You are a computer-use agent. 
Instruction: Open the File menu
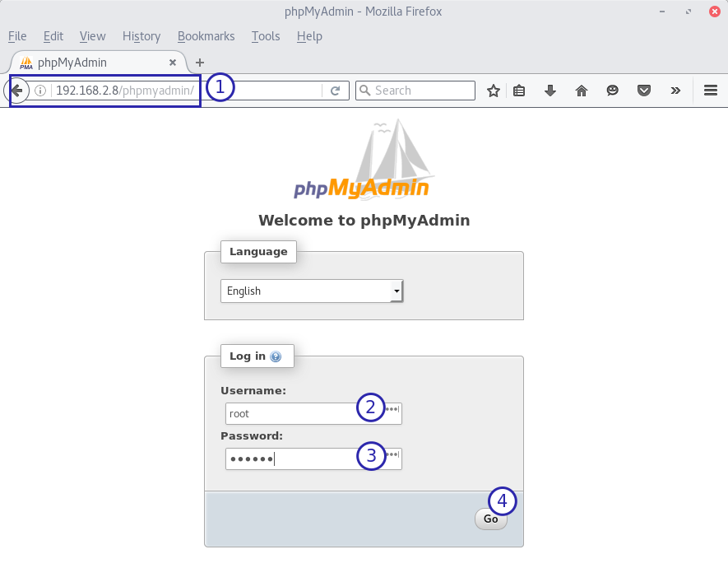coord(17,36)
